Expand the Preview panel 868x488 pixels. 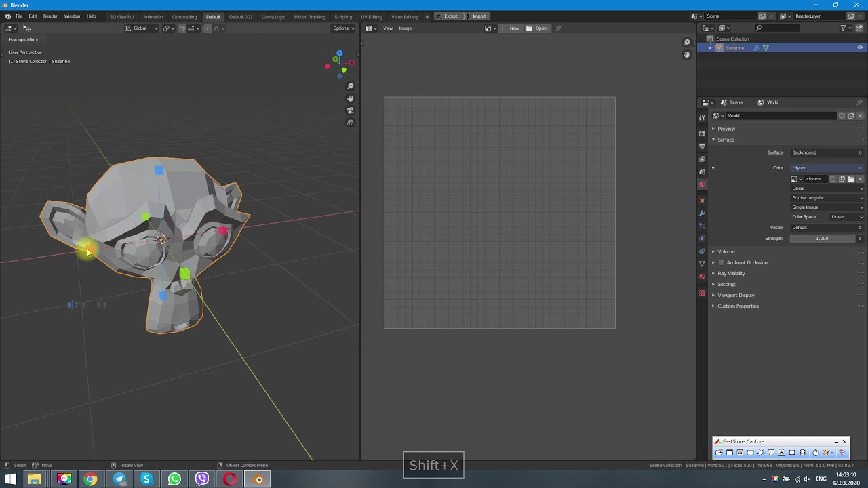(x=726, y=129)
